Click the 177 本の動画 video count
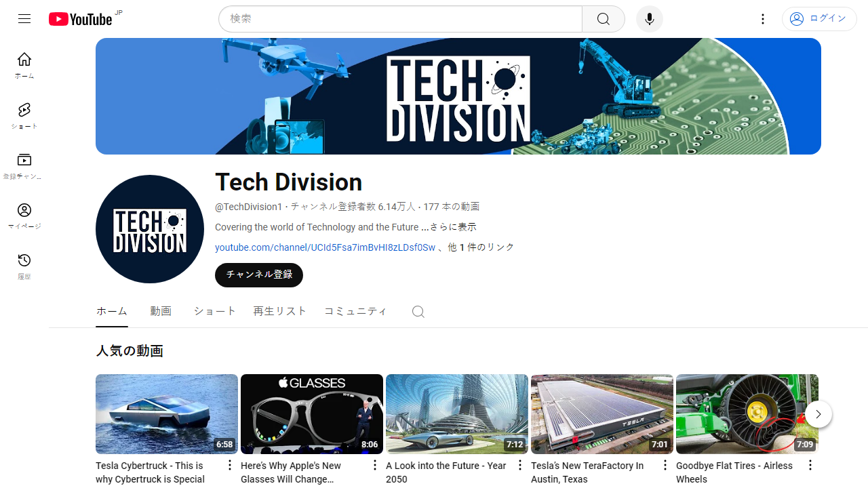The width and height of the screenshot is (868, 488). [452, 207]
